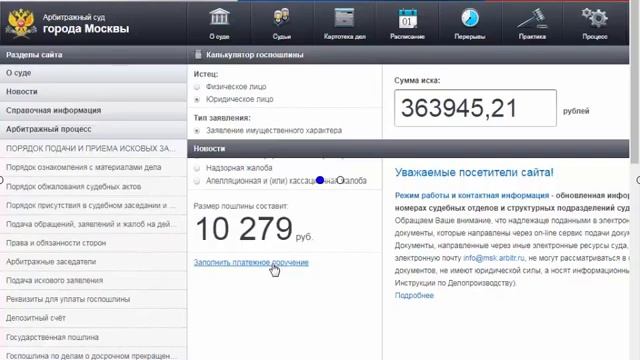
Task: Expand 'Новости' sidebar section
Action: click(93, 92)
